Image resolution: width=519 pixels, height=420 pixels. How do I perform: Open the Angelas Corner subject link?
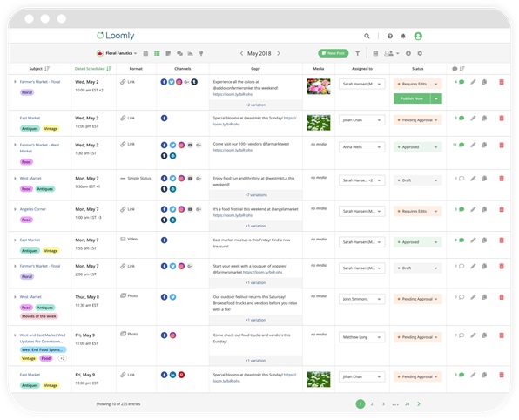click(x=33, y=209)
